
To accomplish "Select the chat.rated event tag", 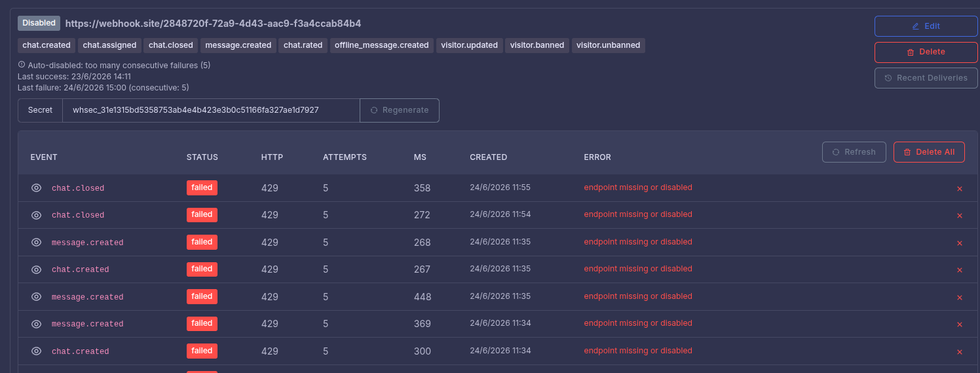I will point(303,45).
